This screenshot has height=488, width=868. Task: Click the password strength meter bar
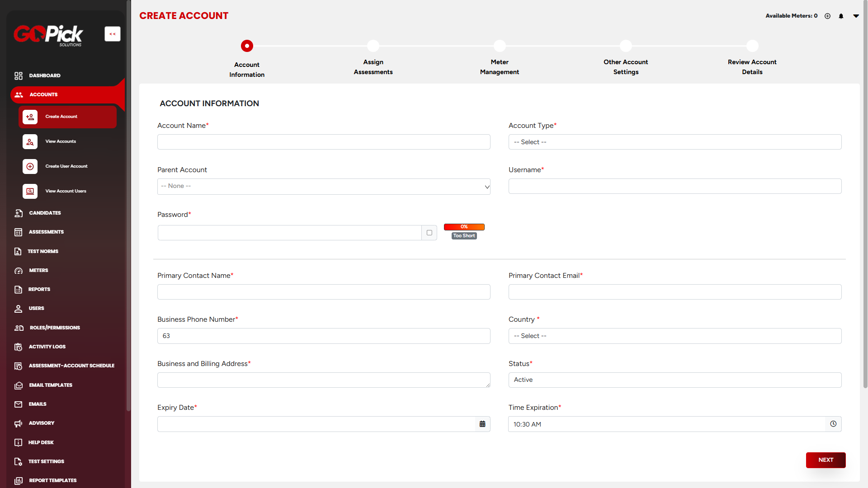464,227
